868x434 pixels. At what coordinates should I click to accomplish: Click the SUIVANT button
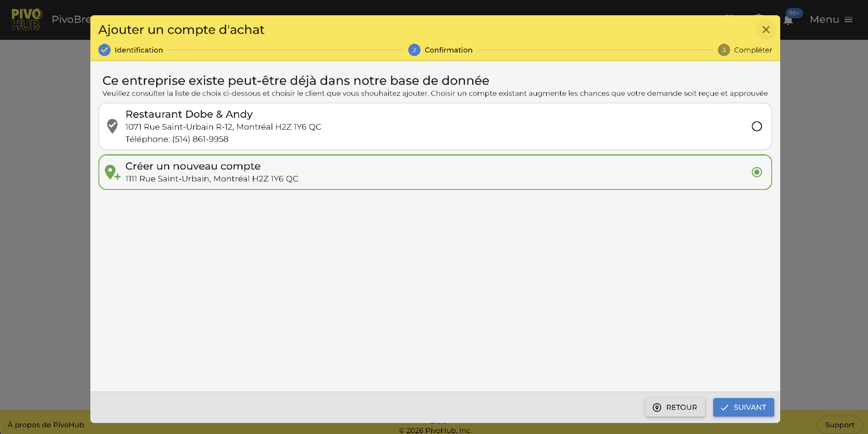[x=743, y=407]
